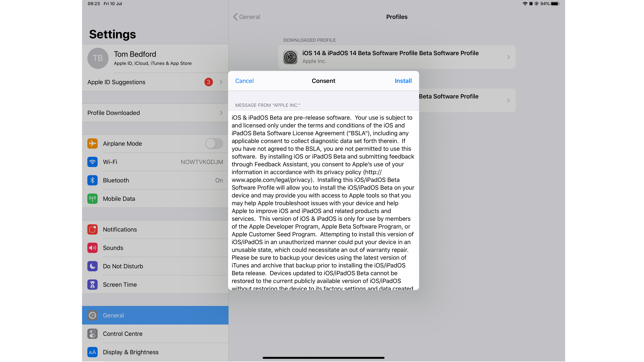Tap the General back button label
This screenshot has height=362, width=644.
tap(250, 17)
